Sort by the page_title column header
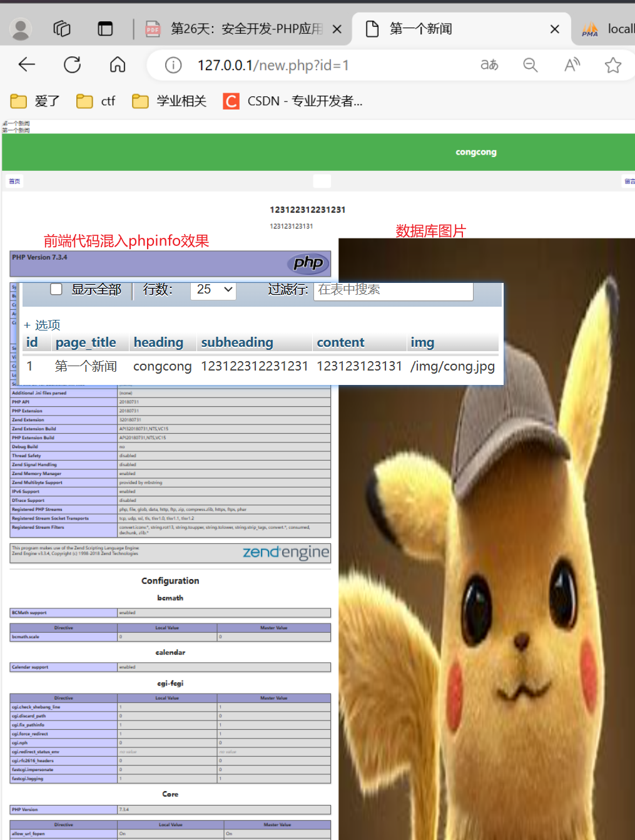635x840 pixels. (x=86, y=342)
